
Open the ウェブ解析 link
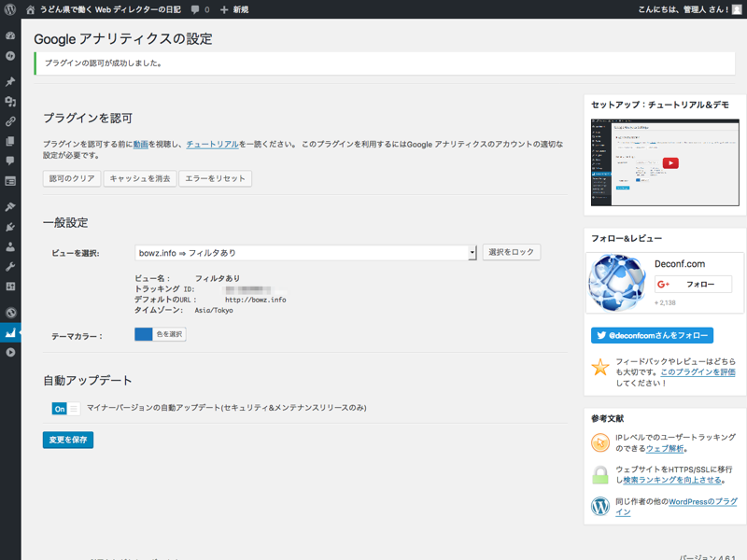[665, 449]
